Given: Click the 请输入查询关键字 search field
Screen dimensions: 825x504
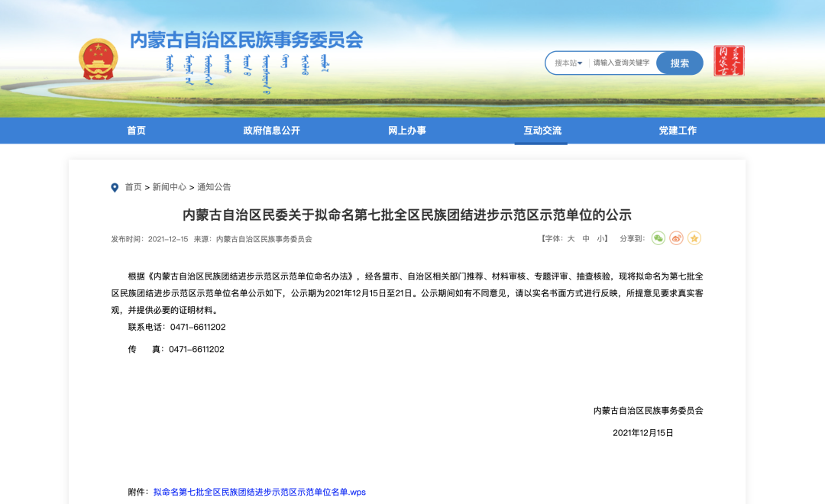Looking at the screenshot, I should [x=621, y=63].
